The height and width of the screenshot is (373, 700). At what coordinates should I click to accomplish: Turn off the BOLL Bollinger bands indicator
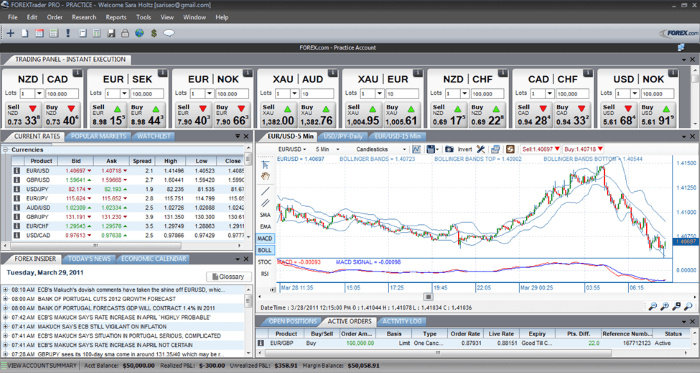265,250
